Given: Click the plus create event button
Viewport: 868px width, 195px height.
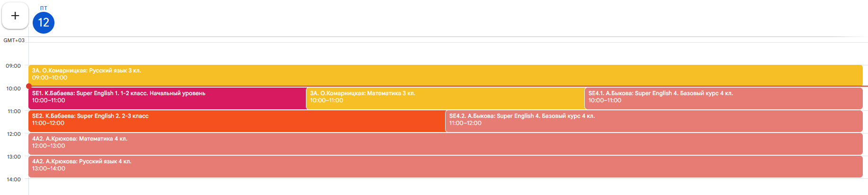Looking at the screenshot, I should point(15,16).
